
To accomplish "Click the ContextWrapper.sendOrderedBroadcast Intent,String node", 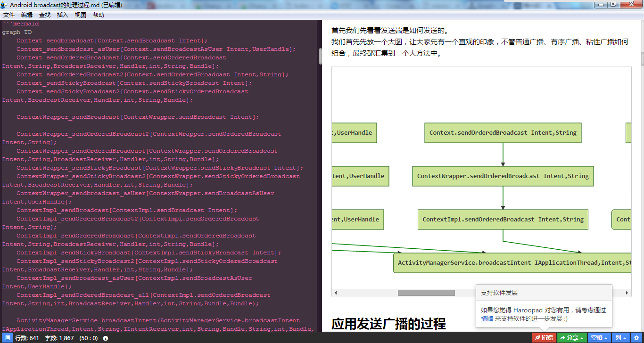I will (503, 176).
